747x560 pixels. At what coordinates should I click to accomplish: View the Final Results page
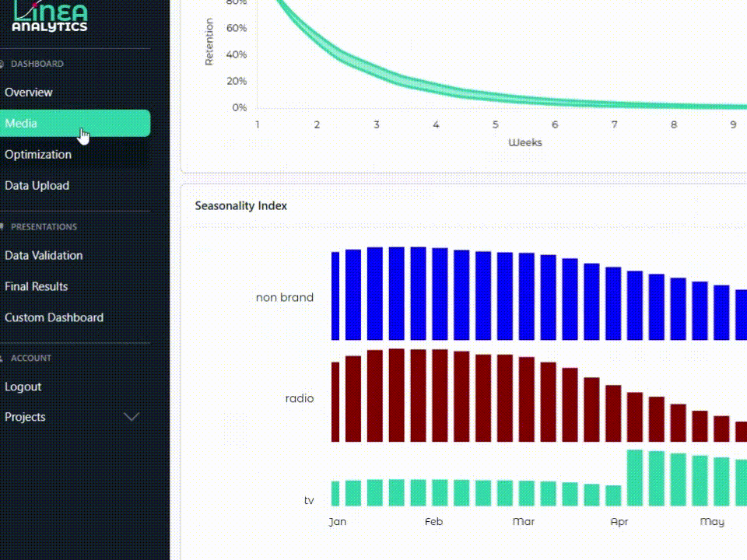point(37,286)
